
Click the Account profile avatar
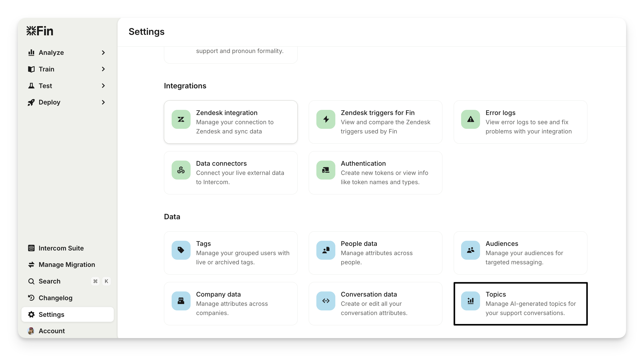tap(31, 331)
